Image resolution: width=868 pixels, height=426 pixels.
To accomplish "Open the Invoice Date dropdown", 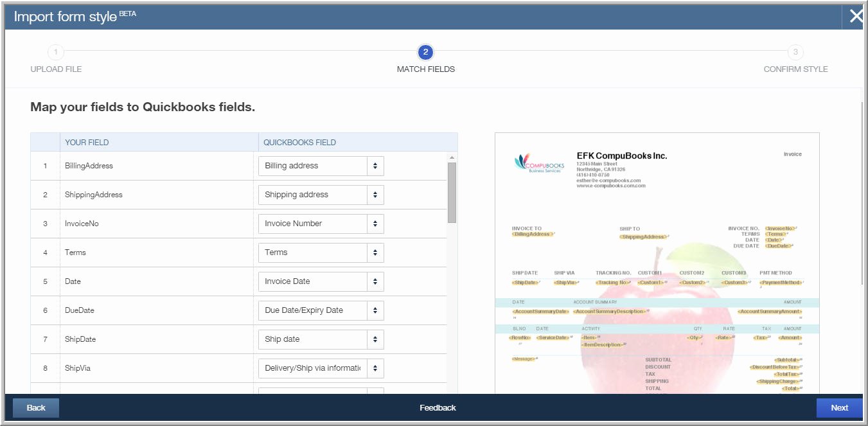I will click(321, 281).
